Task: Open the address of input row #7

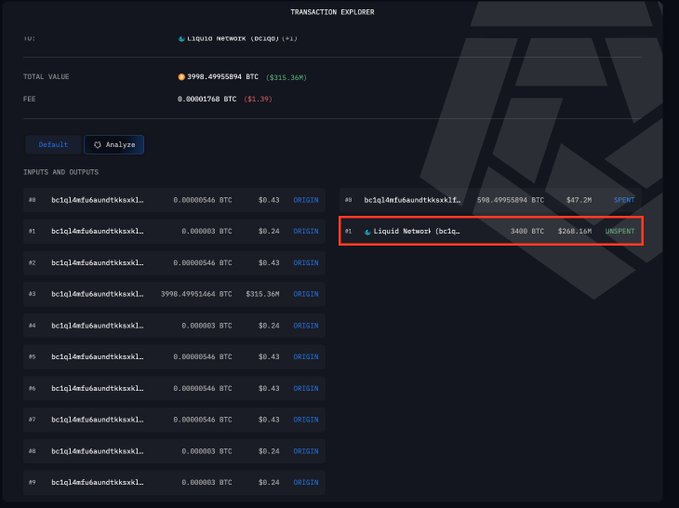Action: [x=97, y=420]
